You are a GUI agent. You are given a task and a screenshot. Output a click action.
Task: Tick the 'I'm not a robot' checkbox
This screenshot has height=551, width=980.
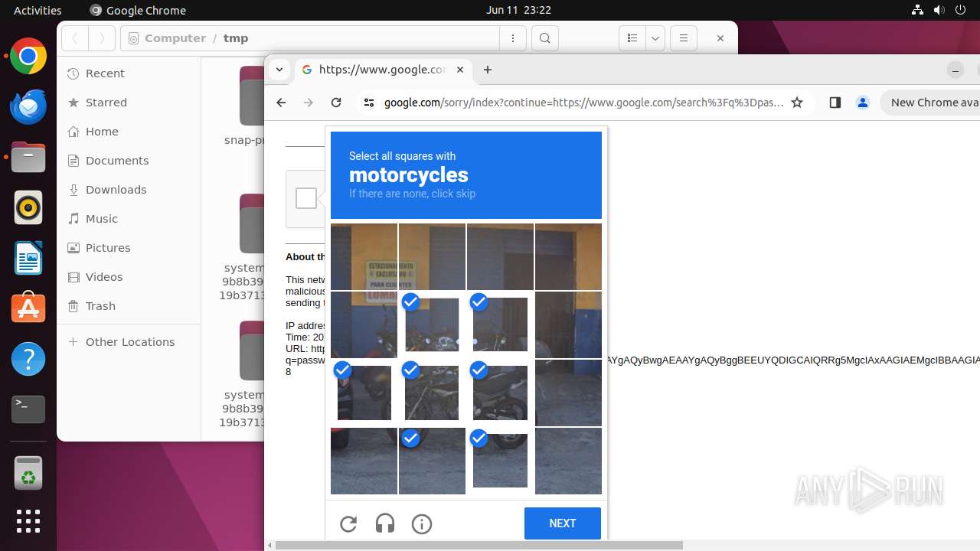coord(306,198)
